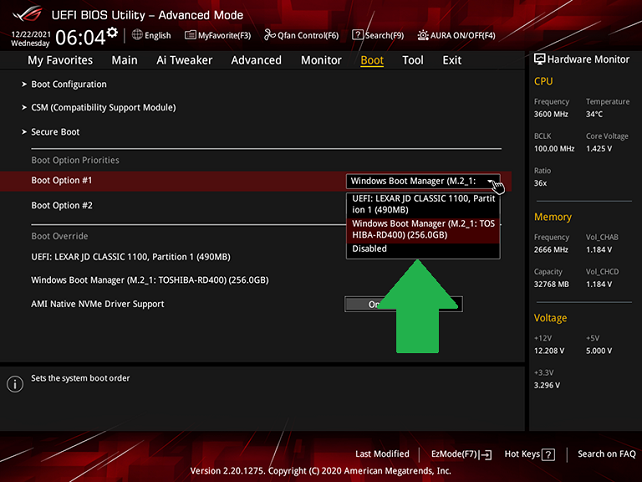Screen dimensions: 642x482
Task: Choose Disabled in boot option list
Action: [423, 249]
